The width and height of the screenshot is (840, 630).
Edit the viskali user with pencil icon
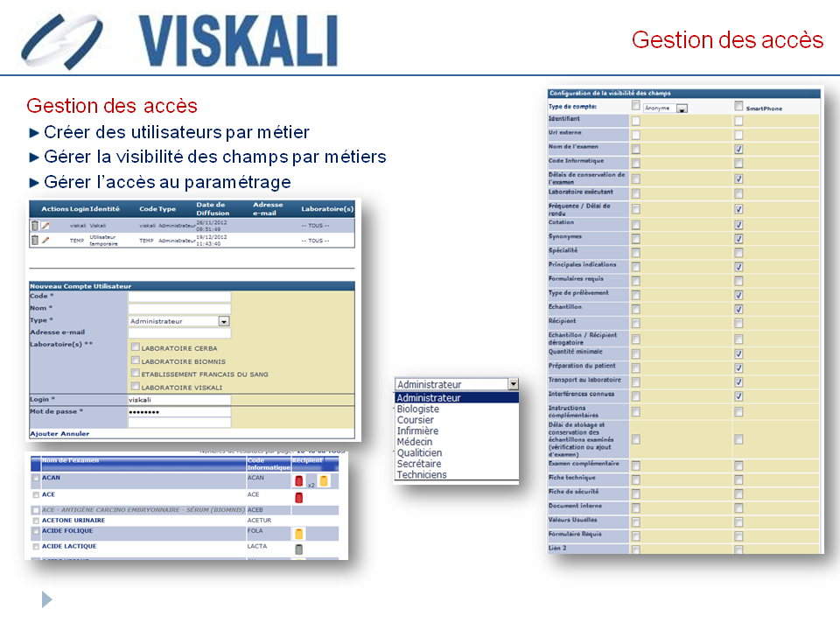(x=45, y=226)
